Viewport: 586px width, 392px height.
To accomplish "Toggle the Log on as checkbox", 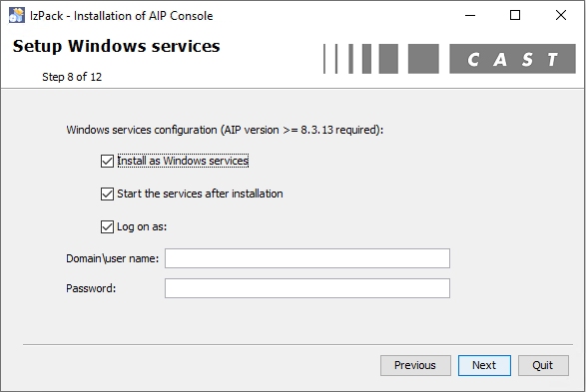I will 107,226.
